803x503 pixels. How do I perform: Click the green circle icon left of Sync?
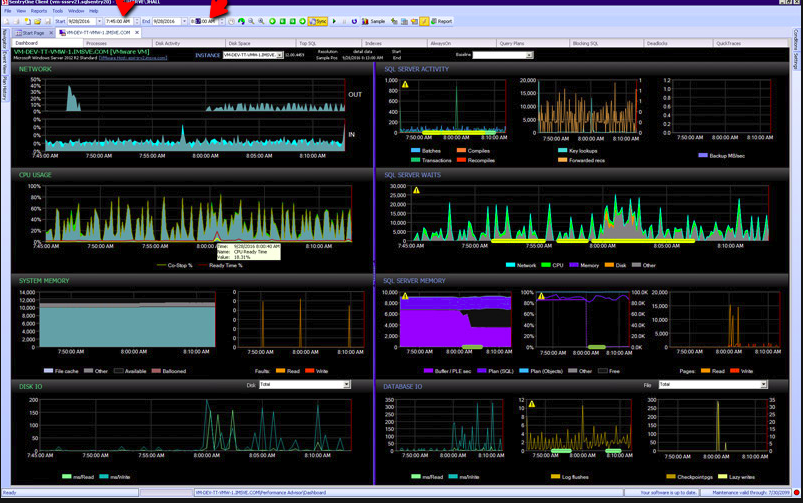pyautogui.click(x=302, y=22)
